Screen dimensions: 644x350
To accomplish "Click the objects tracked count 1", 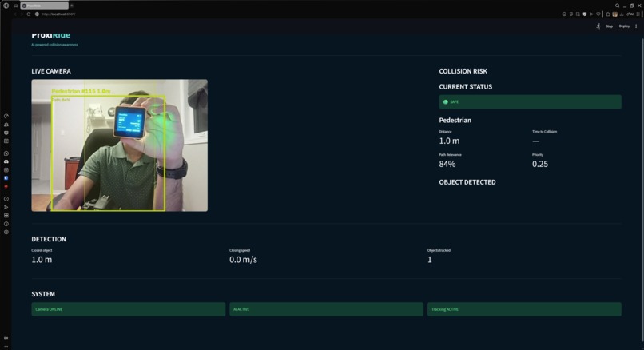I will [x=430, y=260].
